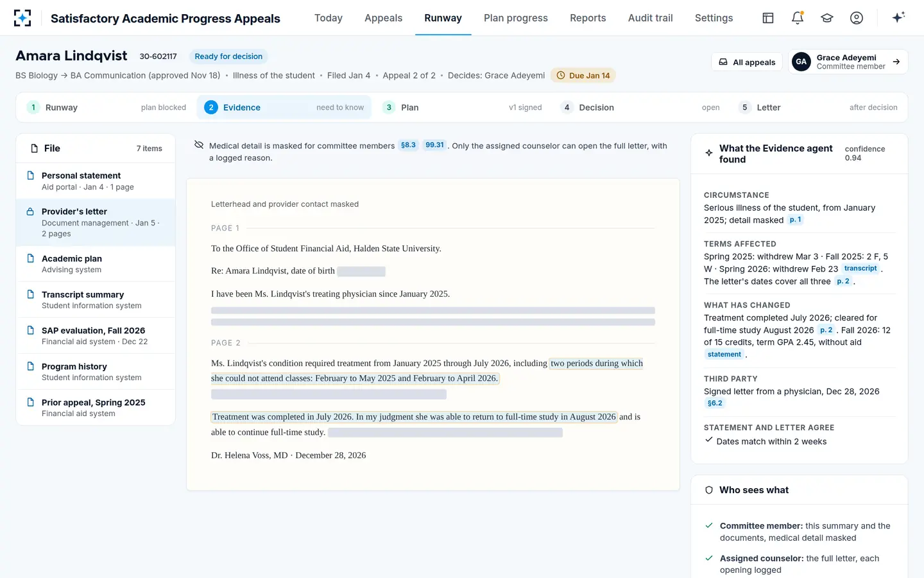The image size is (924, 578).
Task: Click the sparkle icon in Evidence agent header
Action: (709, 153)
